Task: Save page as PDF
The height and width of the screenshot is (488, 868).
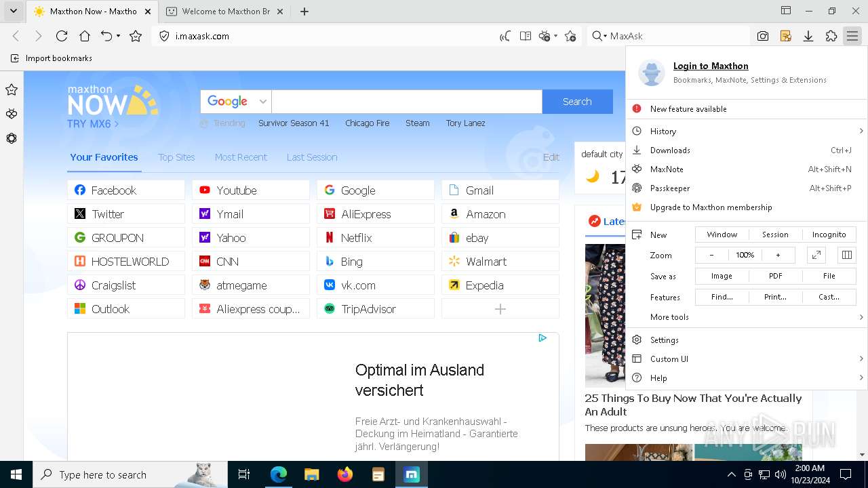Action: (x=776, y=276)
